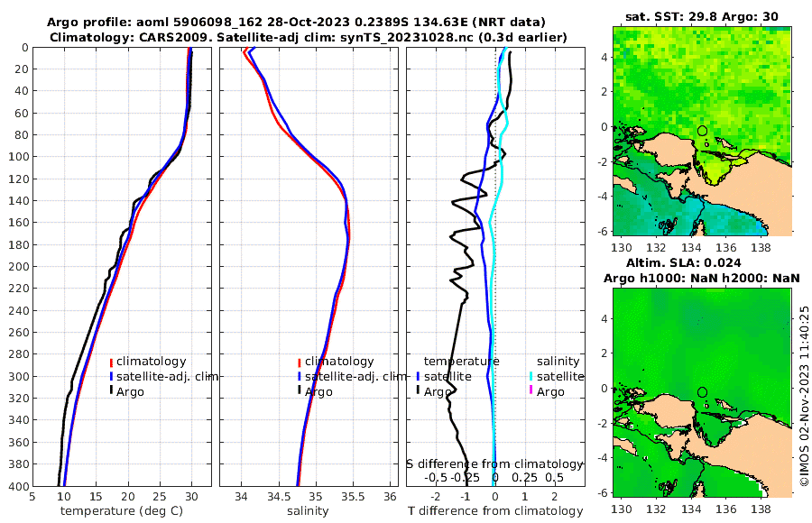The width and height of the screenshot is (812, 523).
Task: Click the blue satellite-adj. clim swatch in salinity legend
Action: pos(300,377)
